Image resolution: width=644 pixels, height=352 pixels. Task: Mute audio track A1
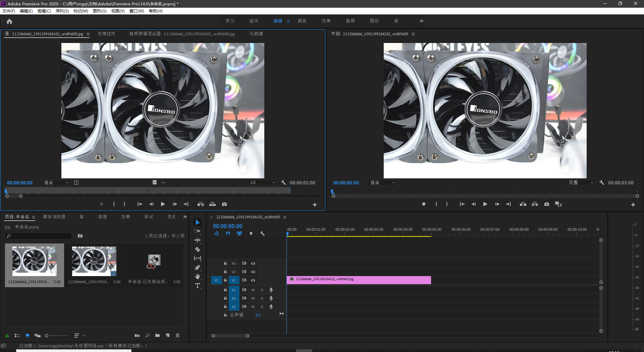[253, 290]
